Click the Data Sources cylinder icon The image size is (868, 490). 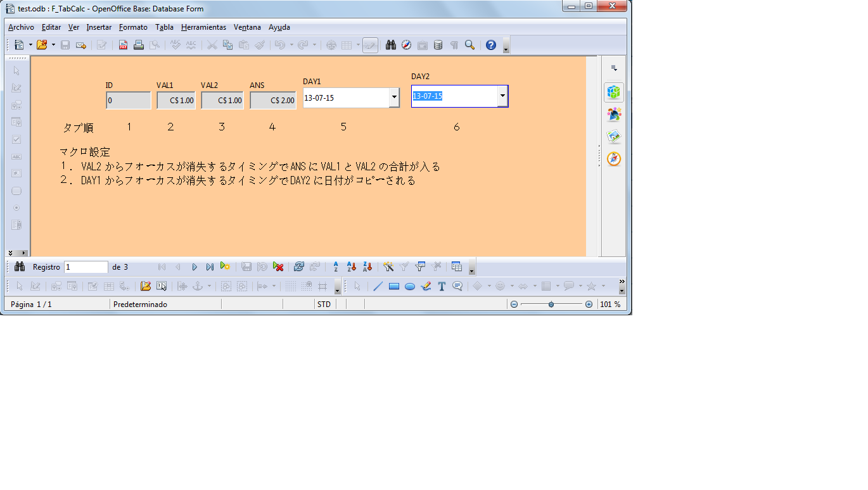438,45
